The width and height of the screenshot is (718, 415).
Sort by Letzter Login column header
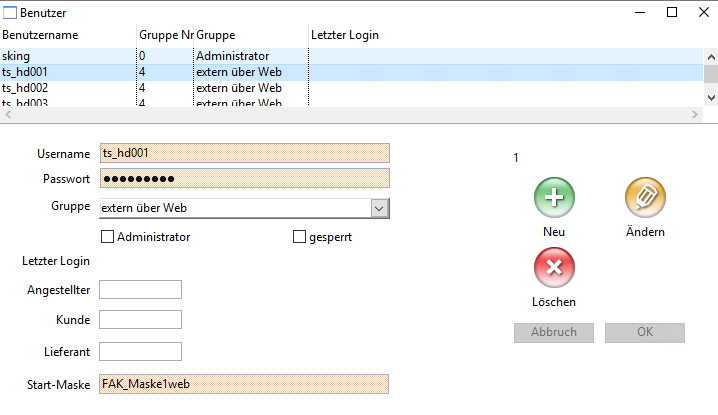345,35
